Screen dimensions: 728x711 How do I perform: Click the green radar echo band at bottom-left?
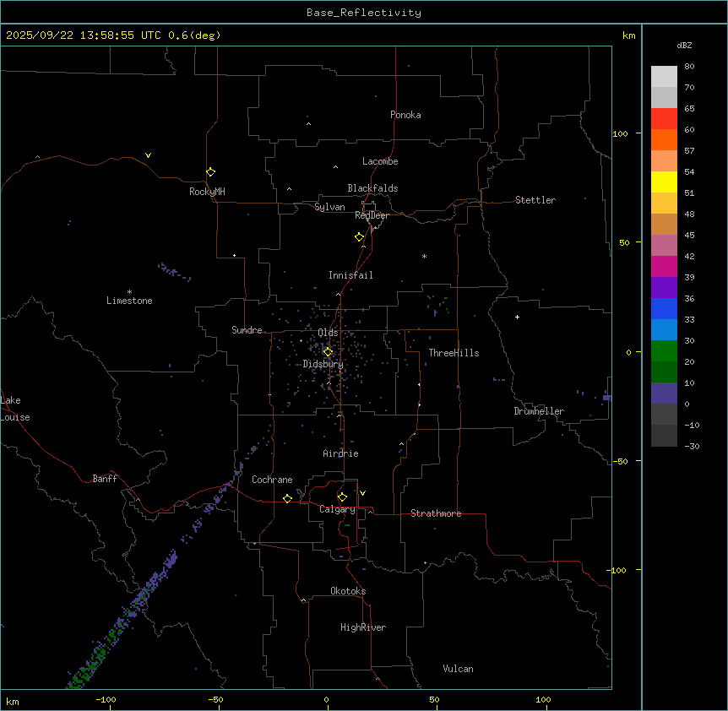pos(93,663)
